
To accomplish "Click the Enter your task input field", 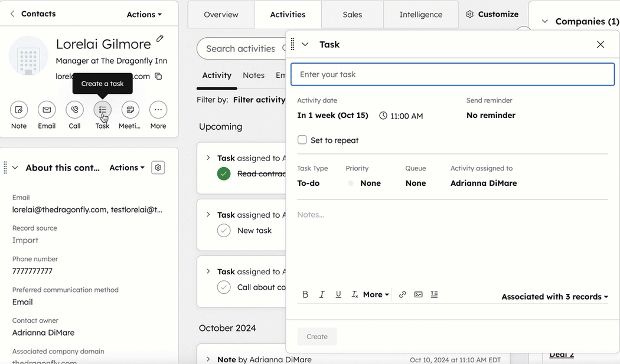I will click(452, 74).
